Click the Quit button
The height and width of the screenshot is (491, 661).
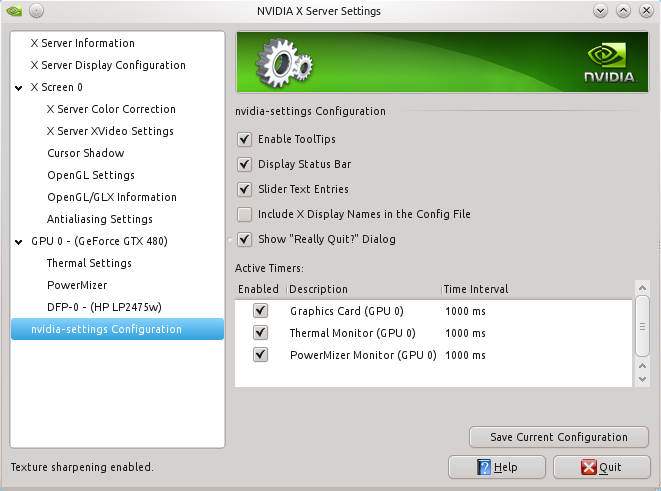pos(602,467)
